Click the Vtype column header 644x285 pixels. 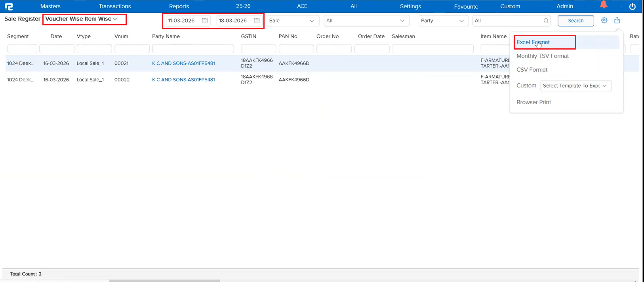84,36
